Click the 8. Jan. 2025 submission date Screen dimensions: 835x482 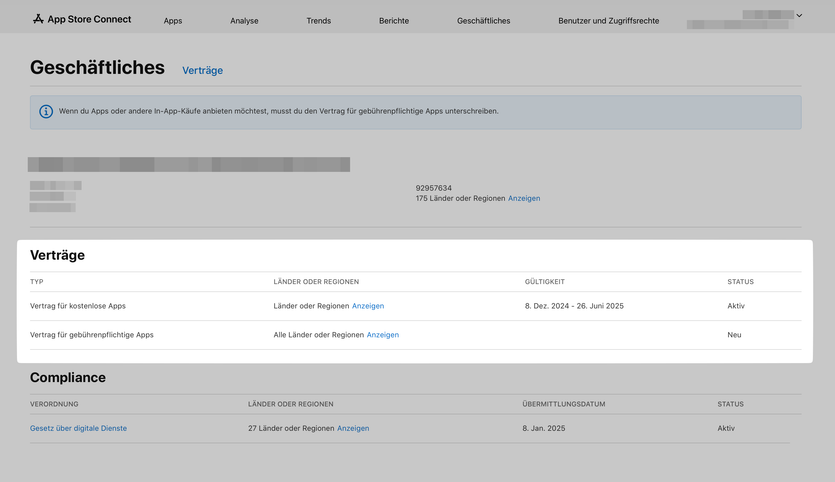coord(544,428)
